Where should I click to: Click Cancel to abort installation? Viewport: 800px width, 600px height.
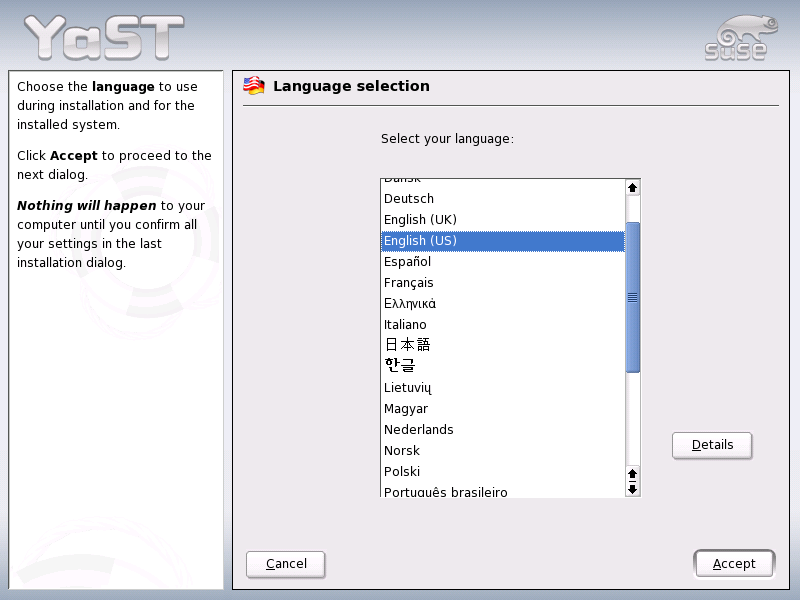click(285, 564)
